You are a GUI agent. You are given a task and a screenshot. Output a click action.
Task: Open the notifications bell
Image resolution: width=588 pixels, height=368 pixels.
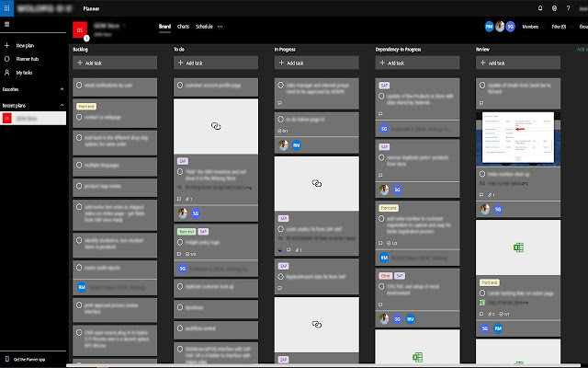point(540,8)
